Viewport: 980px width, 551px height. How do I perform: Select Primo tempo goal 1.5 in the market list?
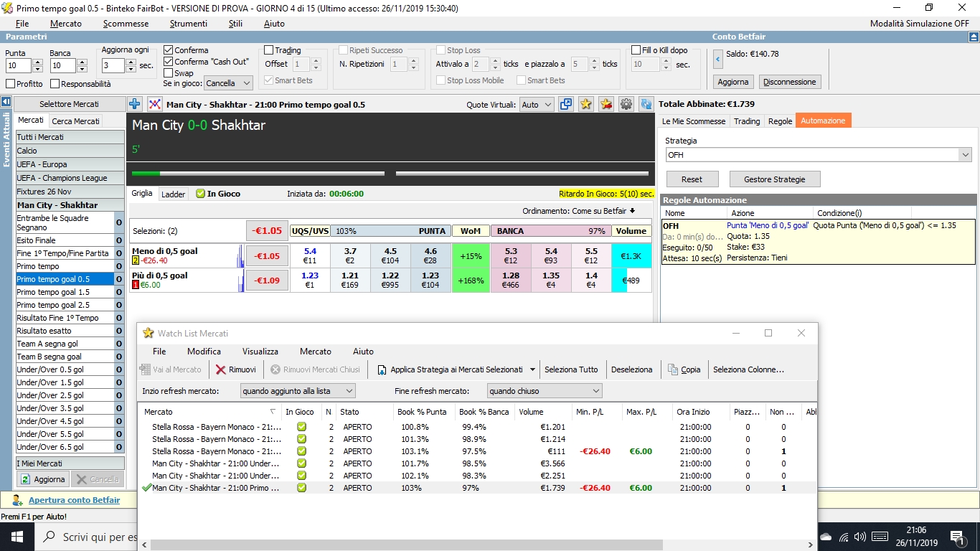[x=65, y=292]
